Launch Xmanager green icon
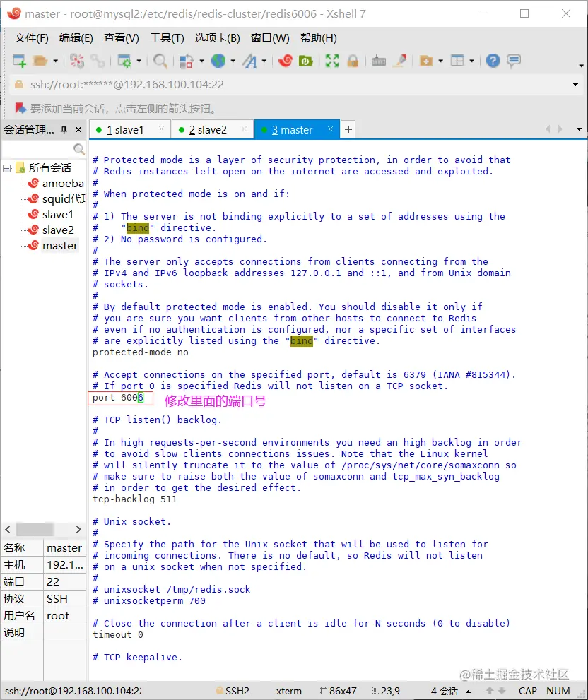588x700 pixels. [305, 61]
